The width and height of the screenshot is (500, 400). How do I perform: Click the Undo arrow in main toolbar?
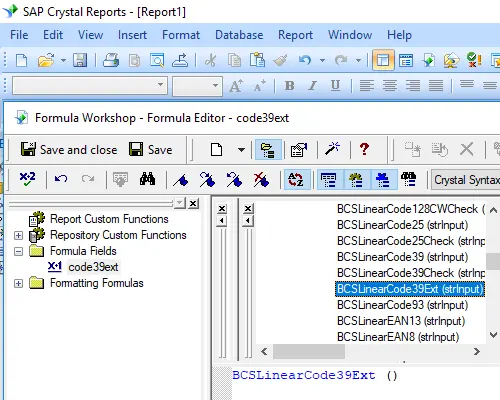[305, 60]
